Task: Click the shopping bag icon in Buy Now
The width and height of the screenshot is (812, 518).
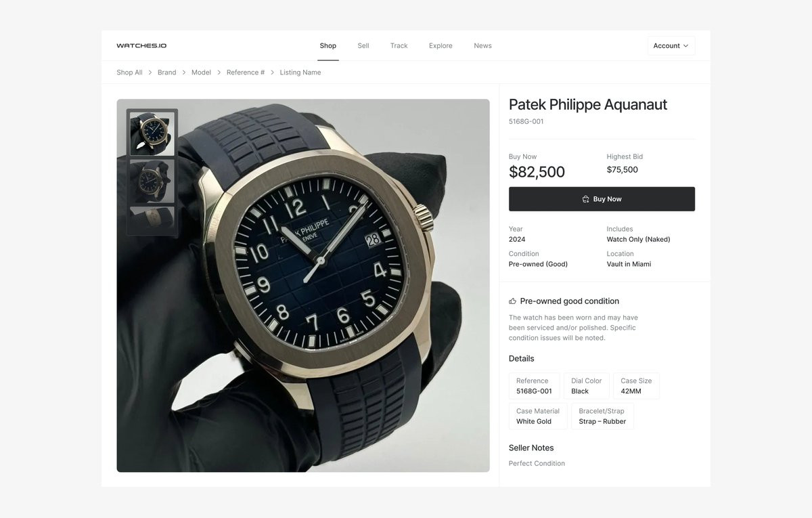Action: (x=585, y=199)
